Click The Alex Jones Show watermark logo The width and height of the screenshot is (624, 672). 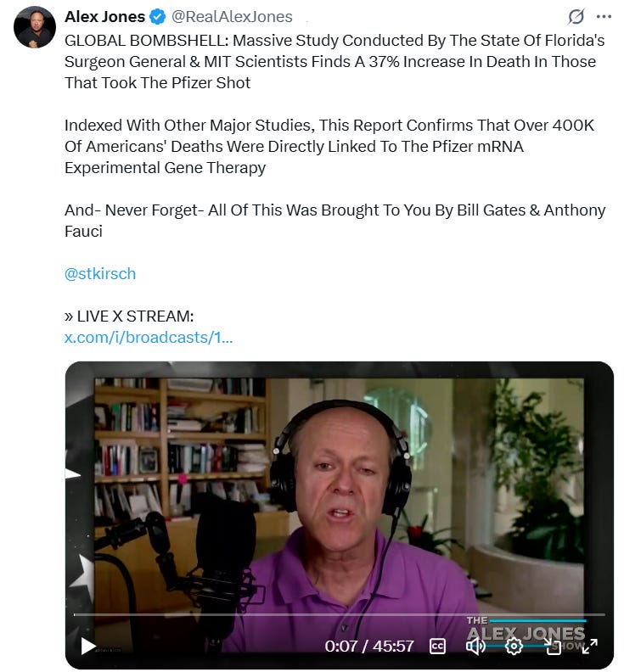click(x=526, y=634)
